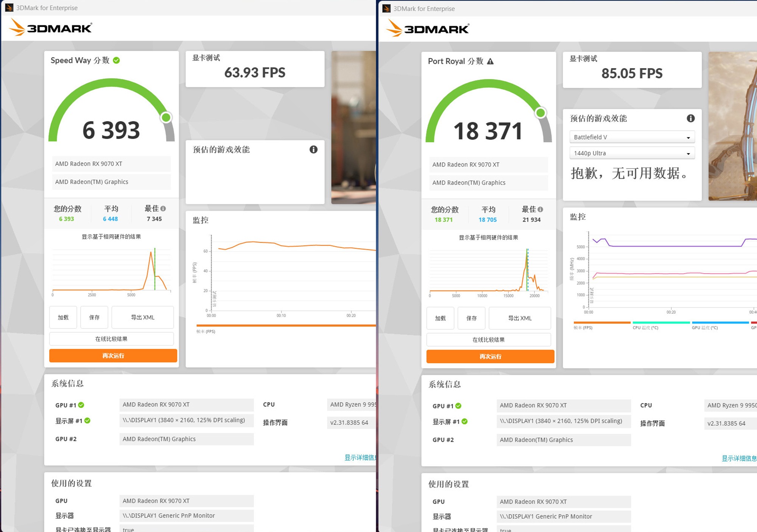Click 3DMark logo in left window header
This screenshot has height=532, width=757.
[x=51, y=28]
